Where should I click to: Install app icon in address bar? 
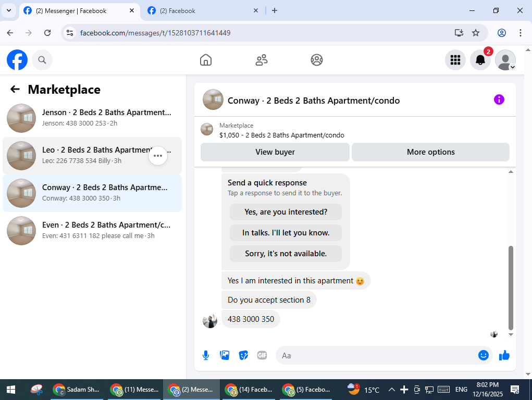point(459,33)
